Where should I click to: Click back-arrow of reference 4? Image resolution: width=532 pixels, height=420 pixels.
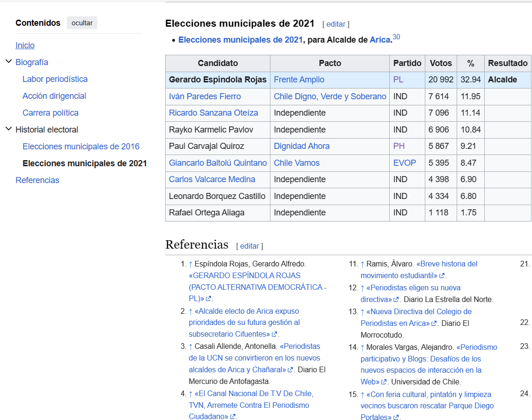(191, 394)
